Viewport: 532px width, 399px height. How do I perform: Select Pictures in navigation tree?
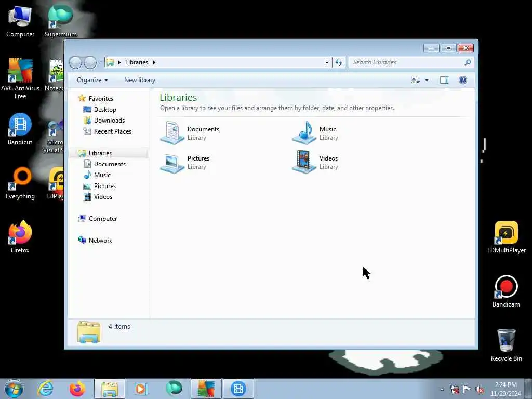pyautogui.click(x=100, y=186)
